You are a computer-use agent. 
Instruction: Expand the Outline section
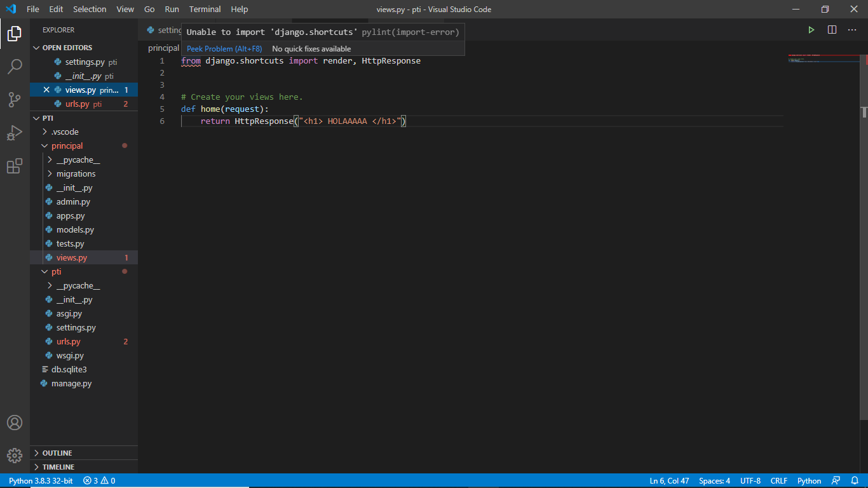84,453
